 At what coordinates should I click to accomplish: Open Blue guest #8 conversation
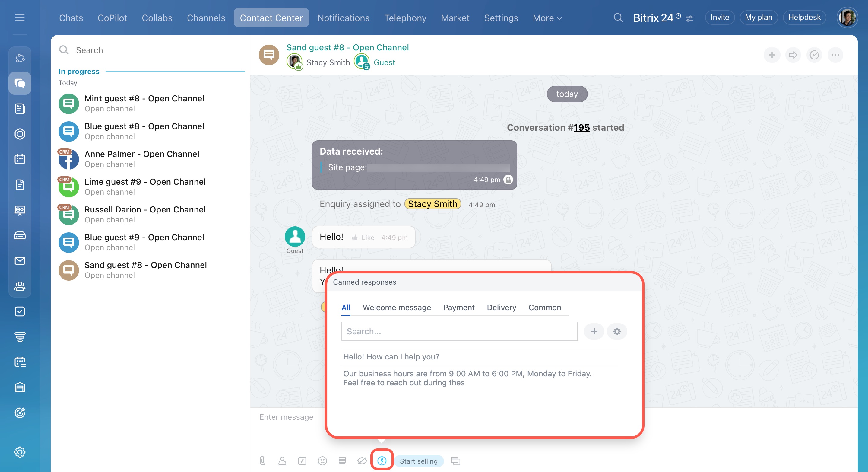click(150, 131)
